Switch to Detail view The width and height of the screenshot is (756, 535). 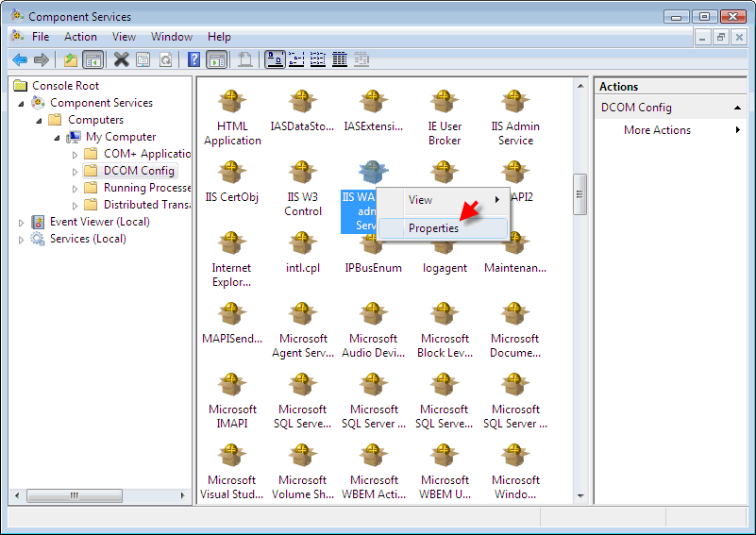(x=340, y=59)
